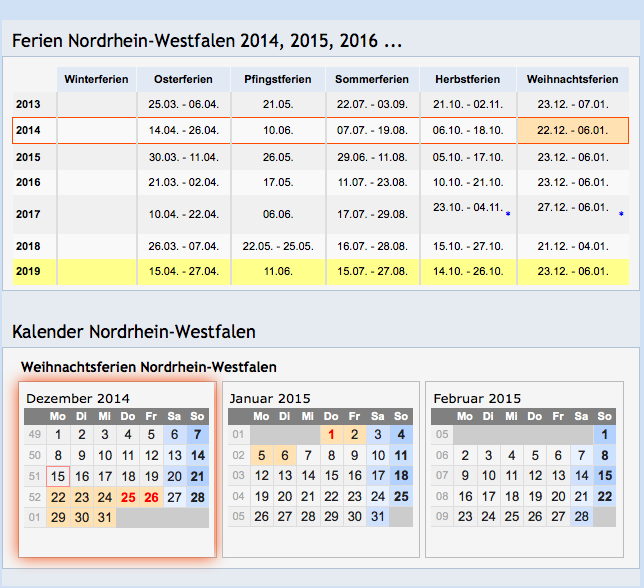This screenshot has width=644, height=588.
Task: Open 2018 Sommerferien cell 16.07. - 28.08.
Action: tap(372, 246)
